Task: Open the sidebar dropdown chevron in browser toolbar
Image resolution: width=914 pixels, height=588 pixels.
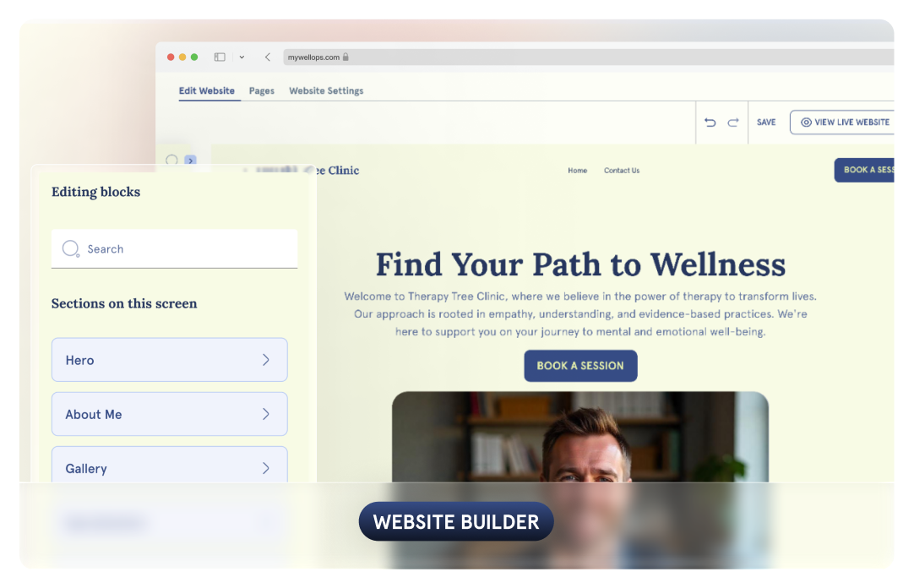Action: [x=242, y=57]
